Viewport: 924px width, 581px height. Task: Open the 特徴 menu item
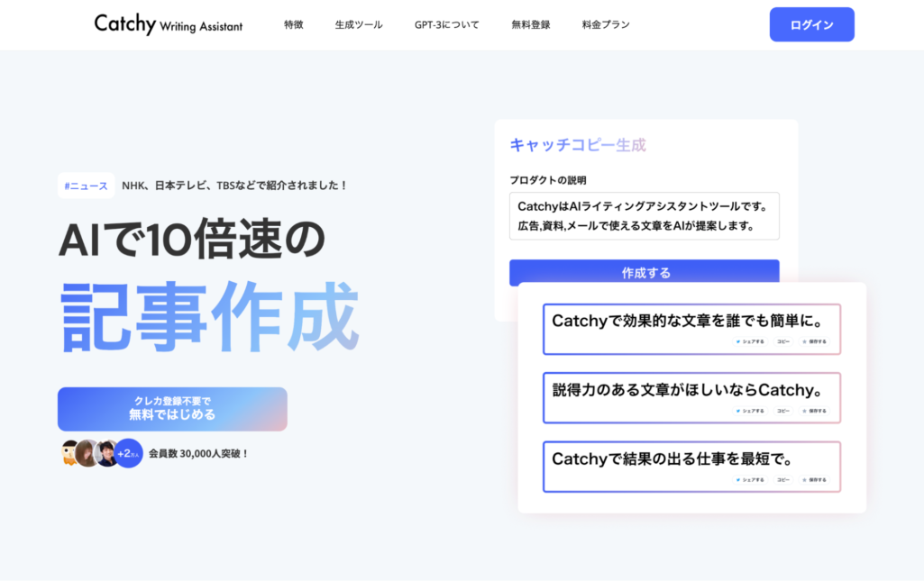coord(293,24)
